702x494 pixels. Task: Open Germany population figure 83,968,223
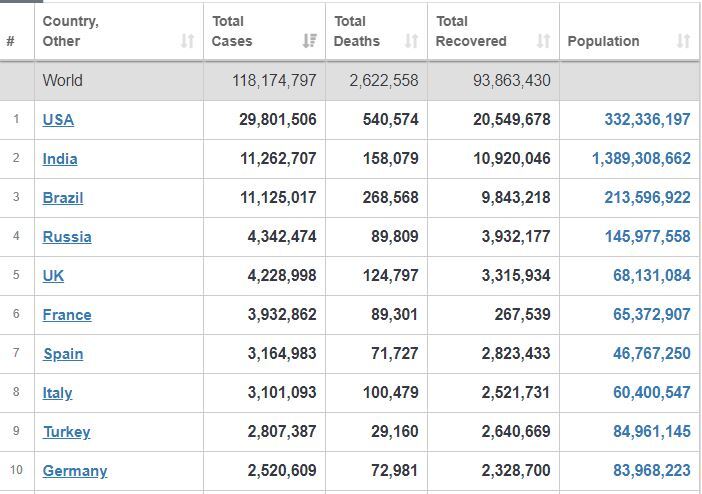(652, 470)
